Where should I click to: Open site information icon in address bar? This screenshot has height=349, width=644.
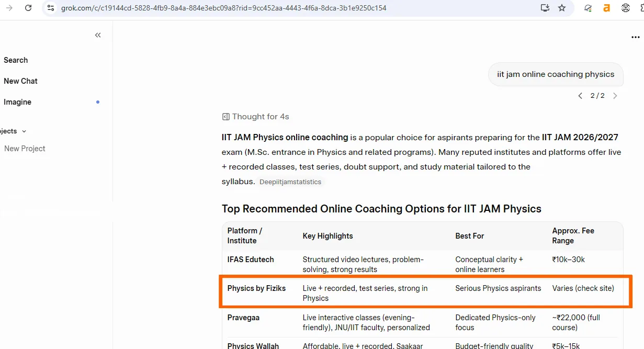pos(50,8)
